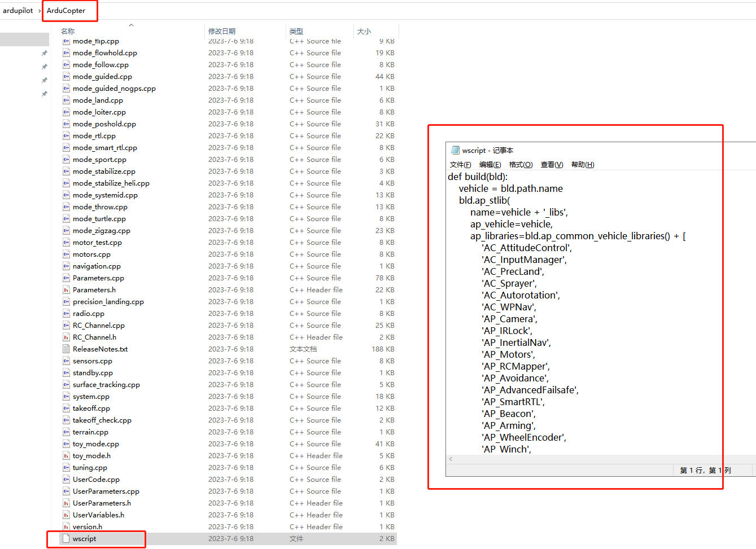Click ArduCopter in the breadcrumb path
This screenshot has height=549, width=756.
(x=66, y=11)
